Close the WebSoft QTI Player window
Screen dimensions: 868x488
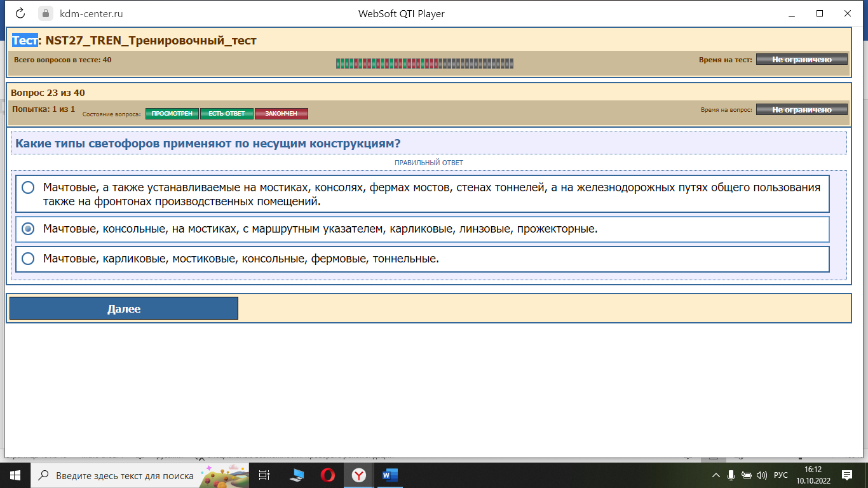(x=848, y=13)
